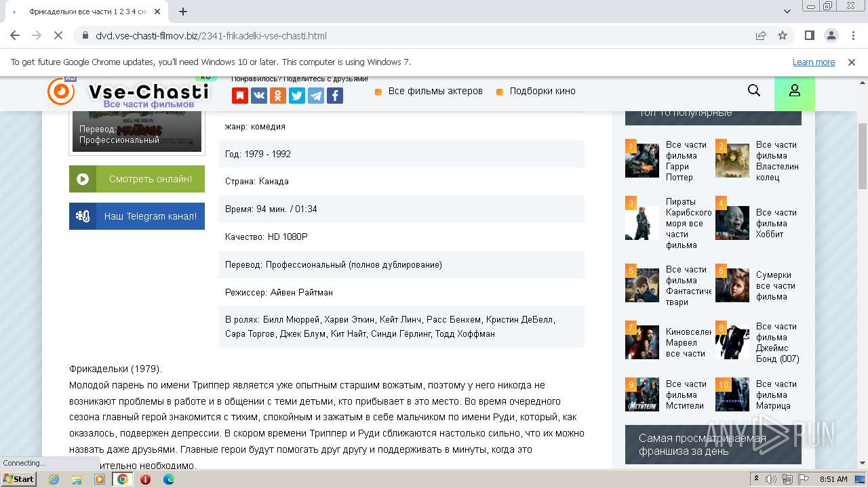Share page on VK

click(259, 96)
